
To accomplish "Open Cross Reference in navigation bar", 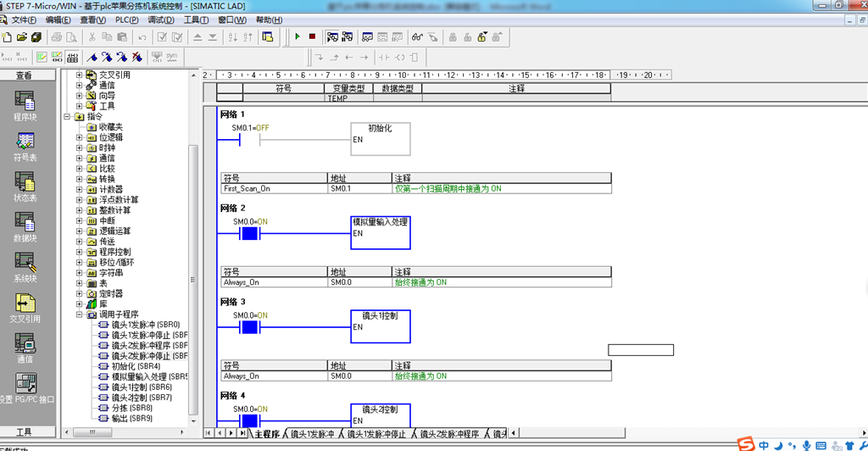I will tap(25, 309).
